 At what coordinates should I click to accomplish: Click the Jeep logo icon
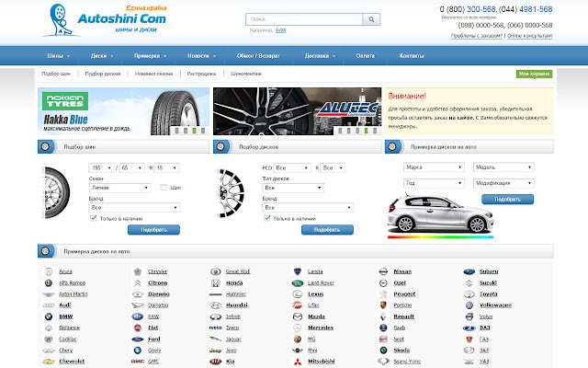coord(216,351)
